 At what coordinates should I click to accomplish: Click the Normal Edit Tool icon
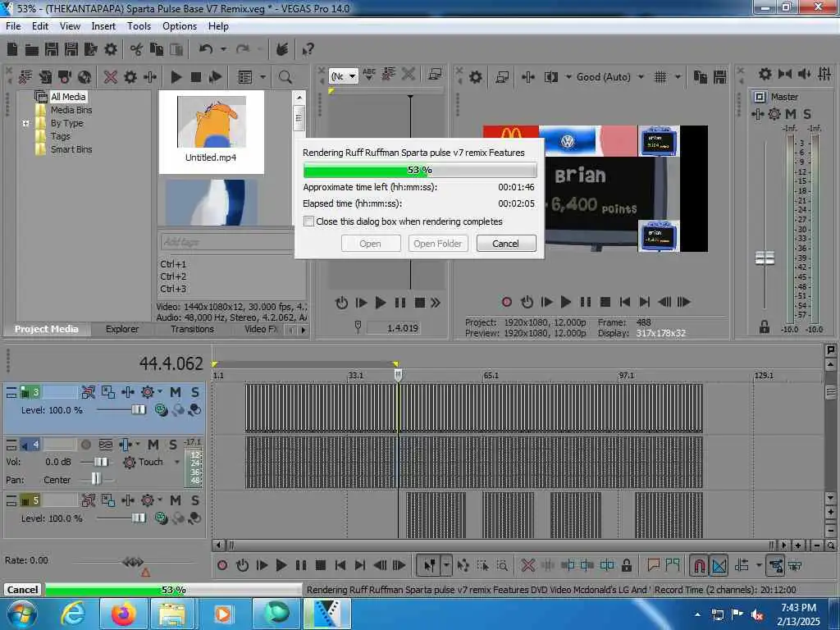point(430,565)
